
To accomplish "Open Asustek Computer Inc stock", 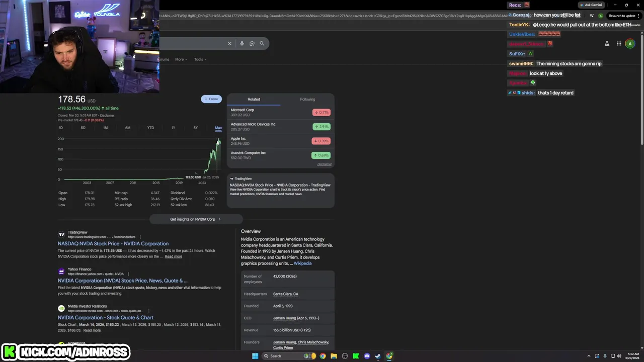I will click(x=280, y=155).
